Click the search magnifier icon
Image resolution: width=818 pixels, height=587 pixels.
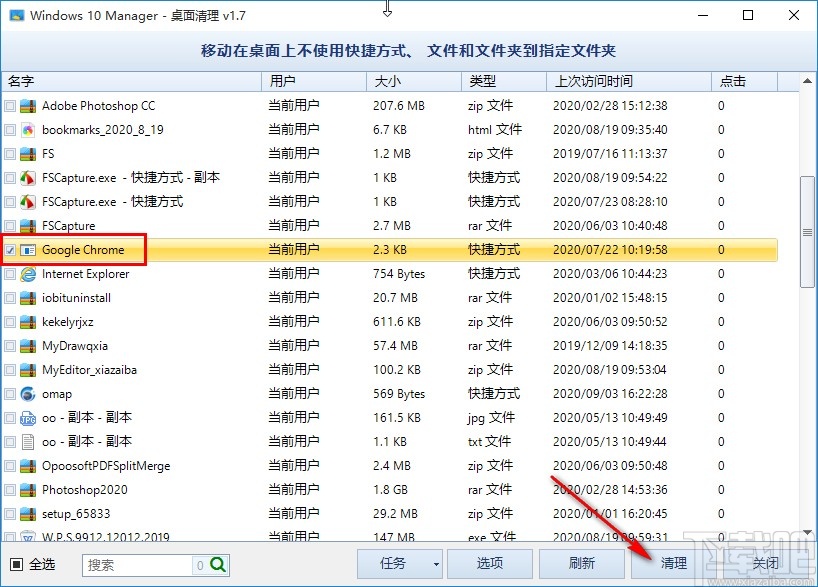(x=214, y=564)
